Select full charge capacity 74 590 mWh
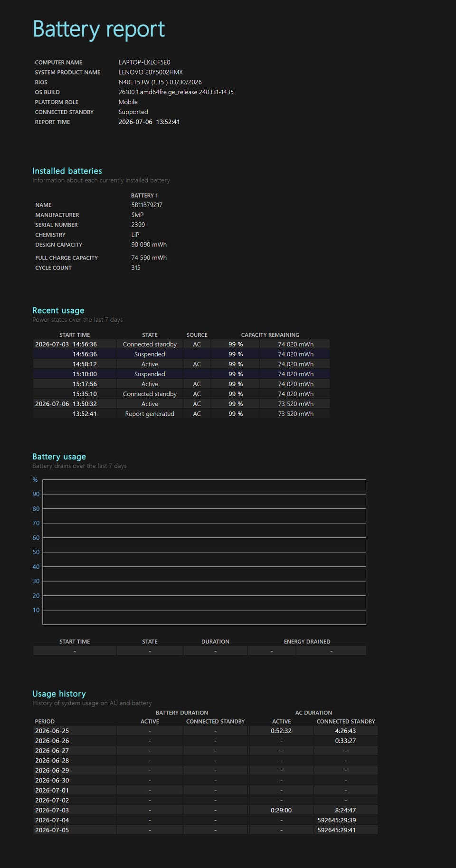 [x=149, y=258]
